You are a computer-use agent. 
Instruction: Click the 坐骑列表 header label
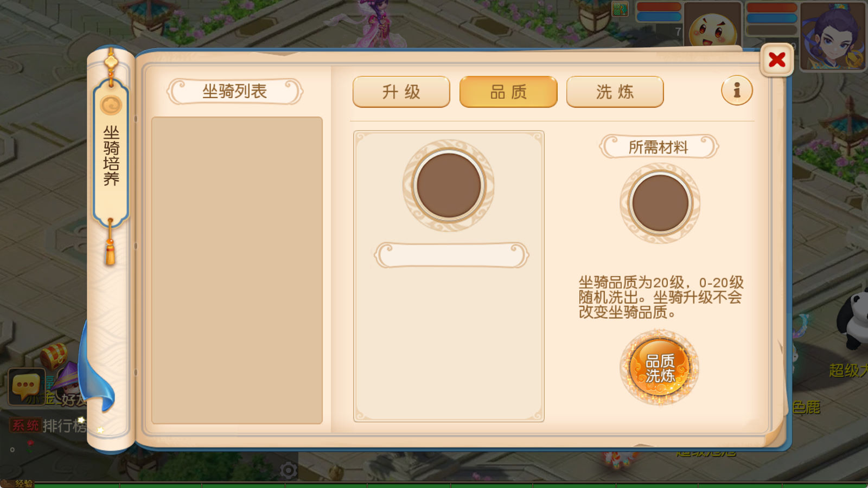pyautogui.click(x=234, y=91)
